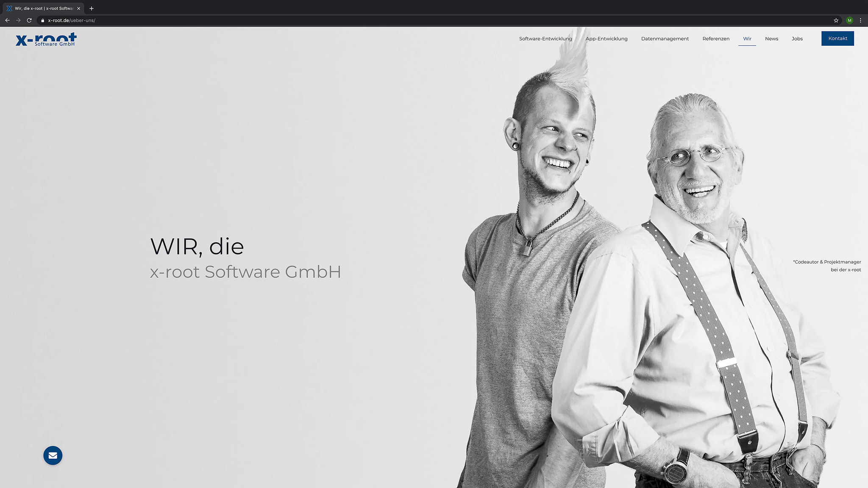Open App-Entwicklung navigation item
The height and width of the screenshot is (488, 868).
point(606,39)
